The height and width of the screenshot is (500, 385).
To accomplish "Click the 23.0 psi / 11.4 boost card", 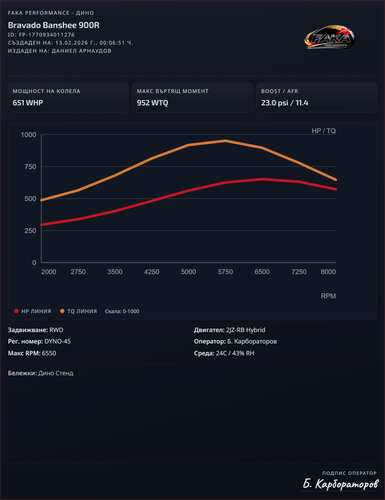I will coord(317,98).
